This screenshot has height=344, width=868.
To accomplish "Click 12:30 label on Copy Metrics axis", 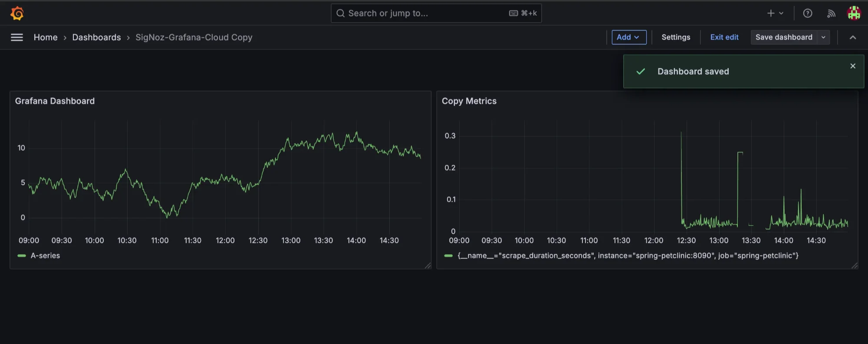I will click(686, 241).
